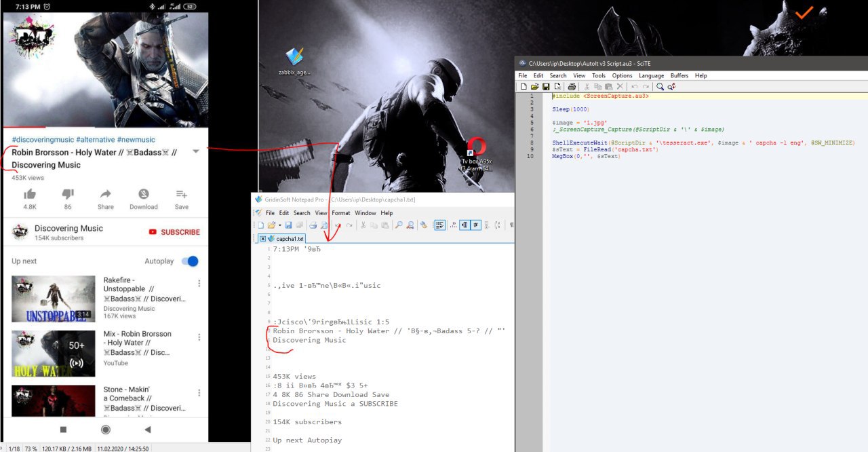Open Tv box A95x desktop shortcut

[476, 154]
